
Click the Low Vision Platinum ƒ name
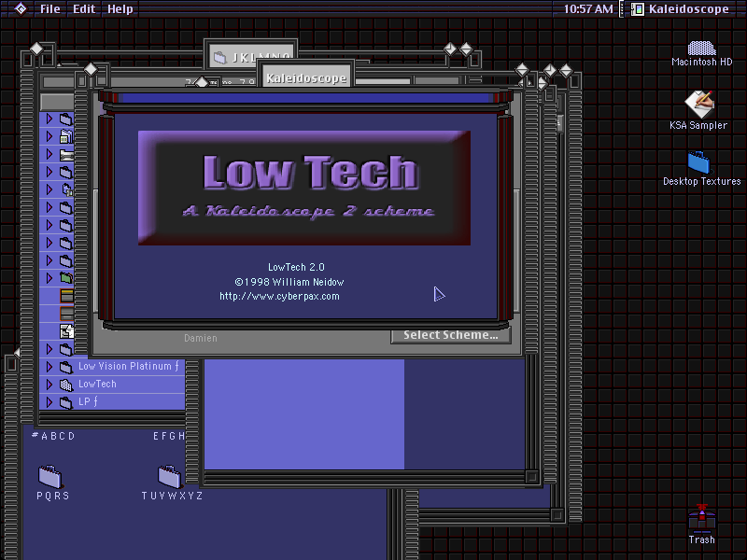[129, 366]
